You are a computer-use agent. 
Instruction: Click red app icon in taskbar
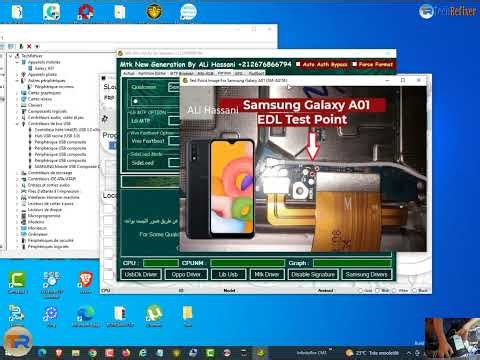(109, 352)
